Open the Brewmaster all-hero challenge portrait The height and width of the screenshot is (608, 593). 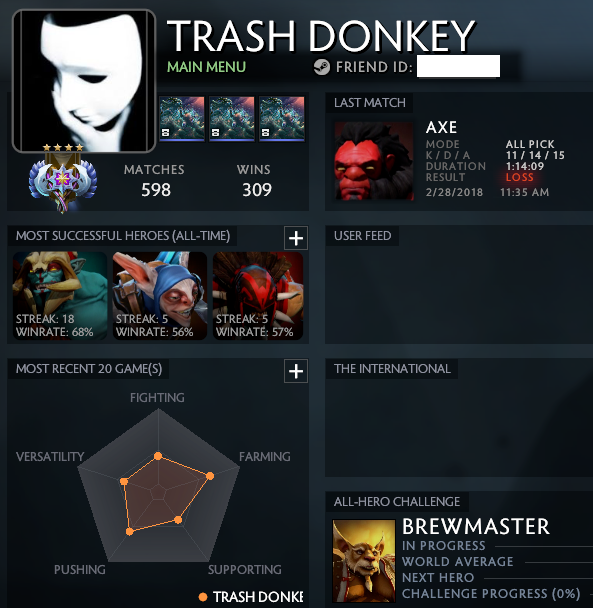click(x=364, y=561)
